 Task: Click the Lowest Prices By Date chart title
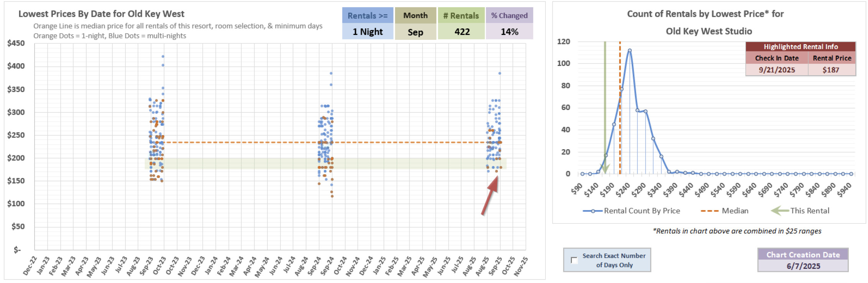pos(101,14)
